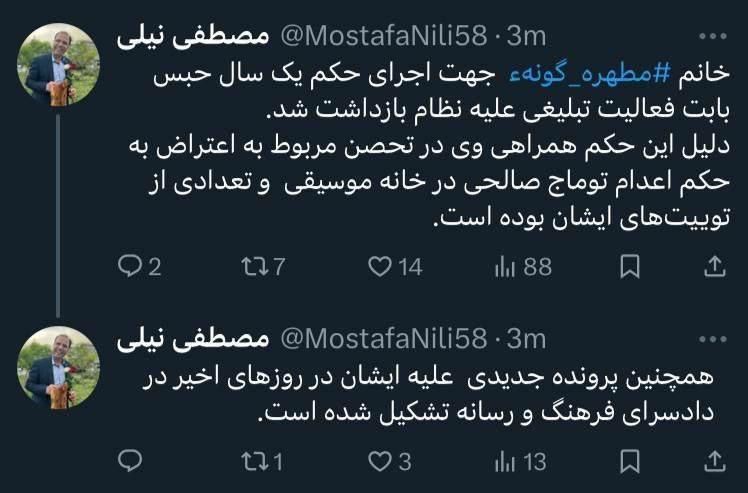
Task: Open @MostafaNili58 handle on first tweet
Action: 382,37
